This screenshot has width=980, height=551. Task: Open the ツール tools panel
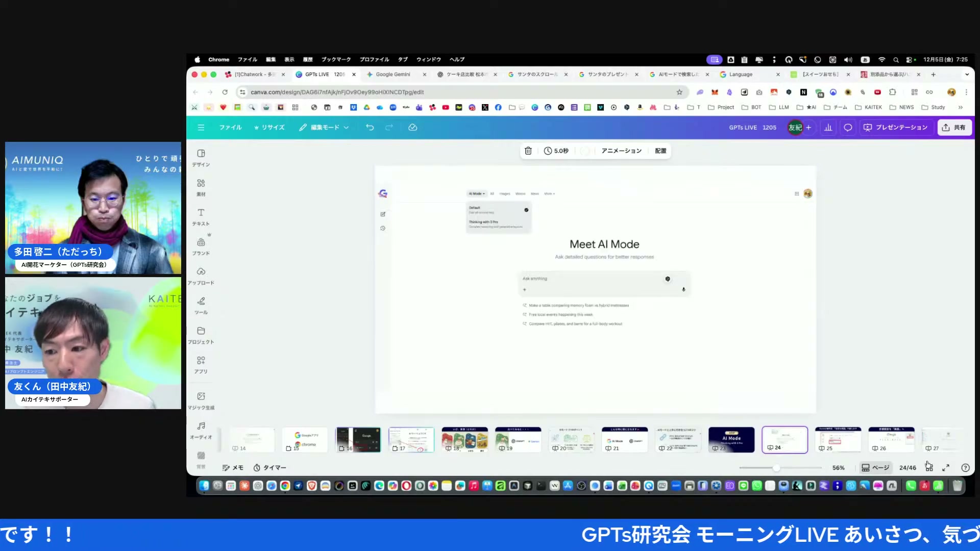[x=201, y=306]
